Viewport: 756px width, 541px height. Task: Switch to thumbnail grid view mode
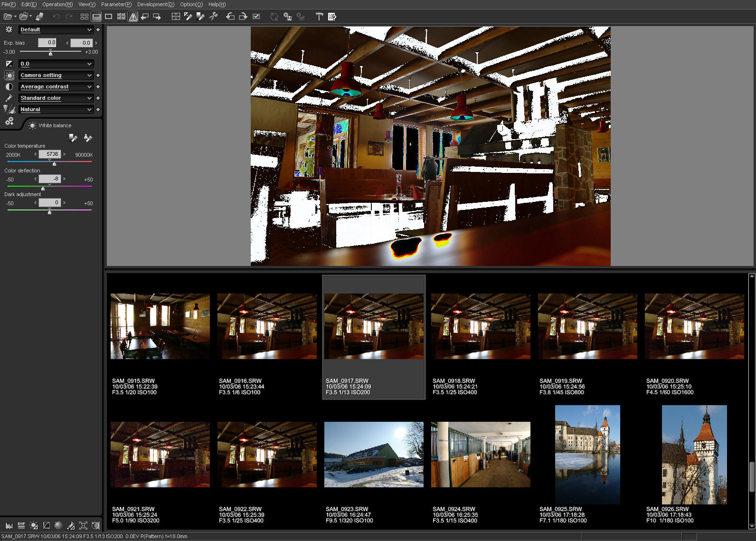(x=84, y=17)
